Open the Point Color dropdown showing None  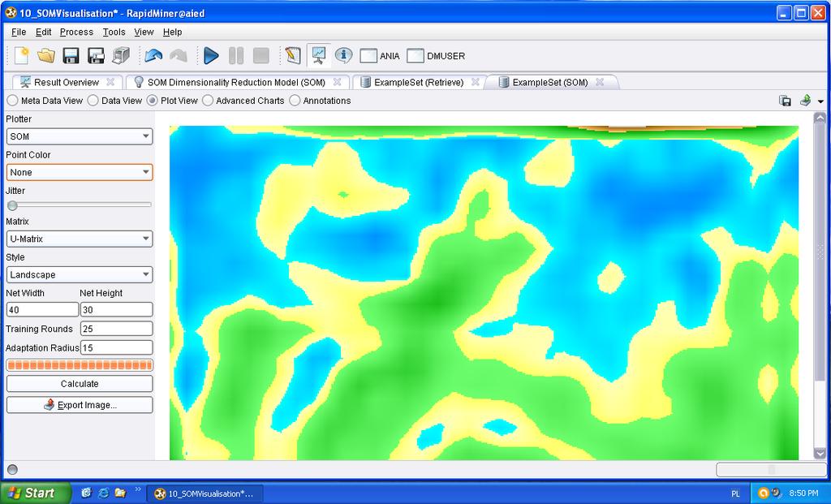click(80, 172)
